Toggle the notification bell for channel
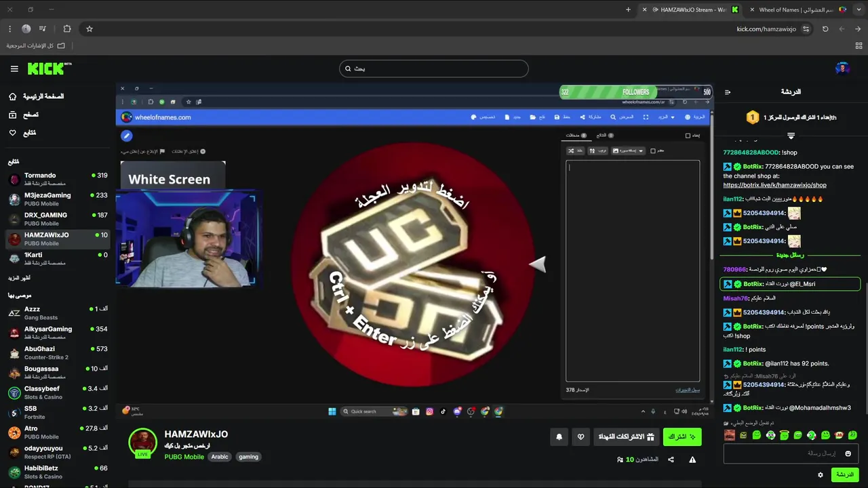 (x=559, y=437)
